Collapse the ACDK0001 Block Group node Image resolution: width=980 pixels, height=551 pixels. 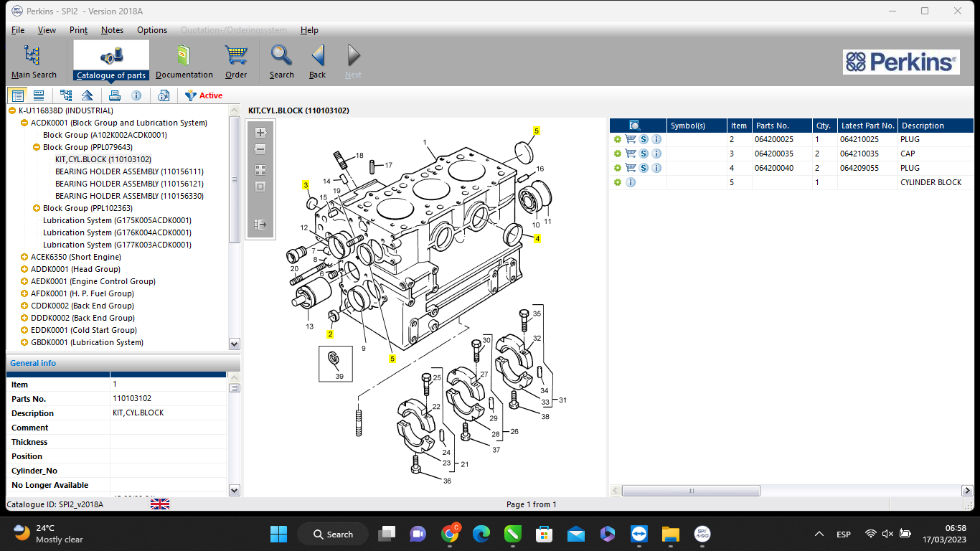(x=23, y=123)
